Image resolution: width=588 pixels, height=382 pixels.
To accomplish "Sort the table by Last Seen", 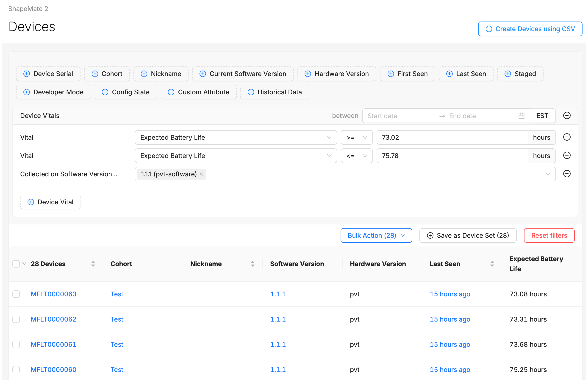I will click(x=492, y=264).
